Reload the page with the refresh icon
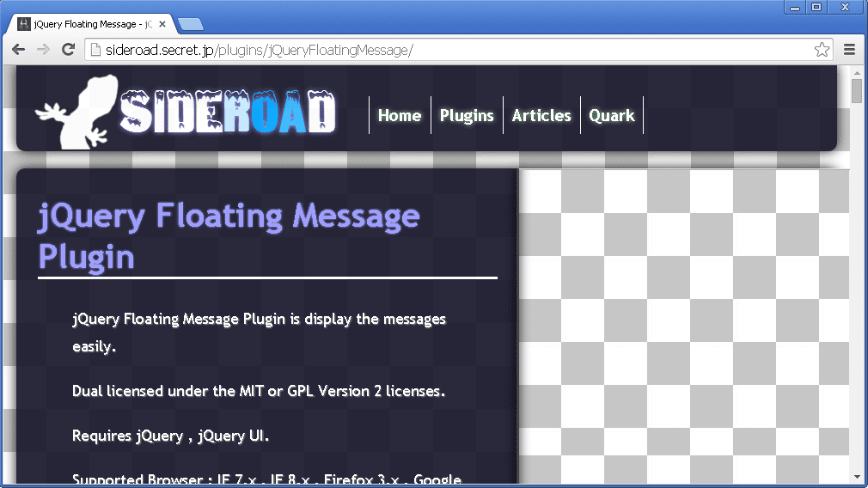This screenshot has width=868, height=488. 68,50
